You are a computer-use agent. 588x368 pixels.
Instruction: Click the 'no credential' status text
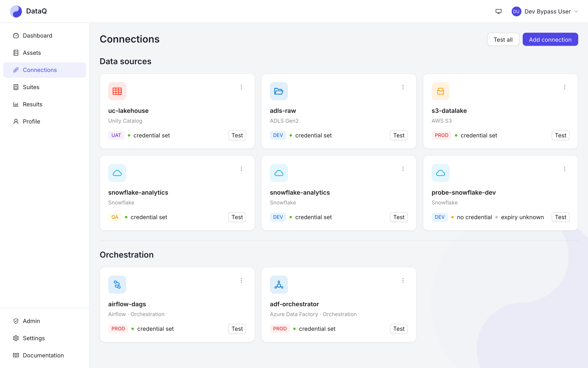(x=474, y=217)
